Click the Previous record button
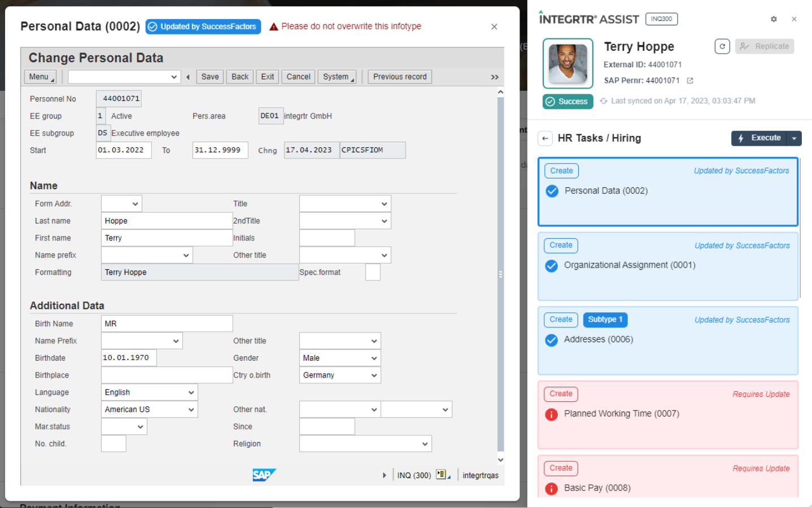 [400, 77]
